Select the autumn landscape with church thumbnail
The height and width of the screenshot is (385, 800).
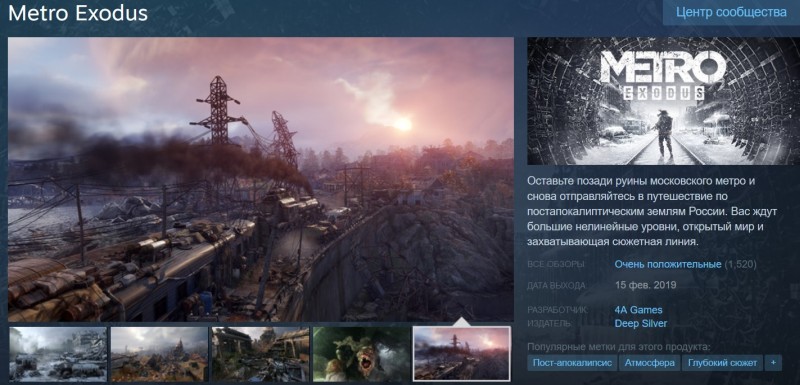coord(159,354)
